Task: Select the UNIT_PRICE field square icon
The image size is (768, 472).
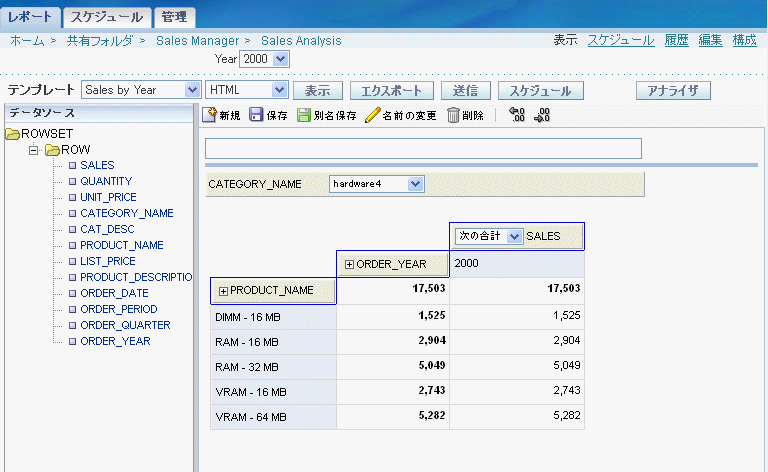Action: (72, 197)
